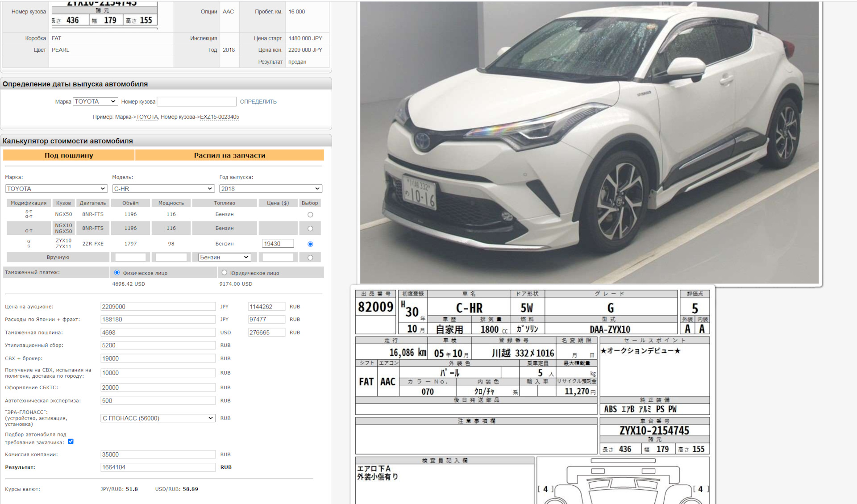Image resolution: width=857 pixels, height=504 pixels.
Task: Click the freight RUB field showing 97477
Action: [266, 320]
